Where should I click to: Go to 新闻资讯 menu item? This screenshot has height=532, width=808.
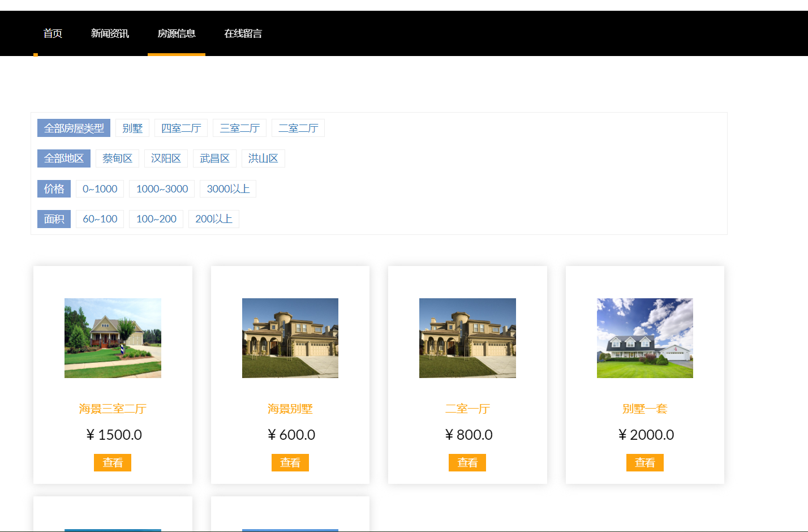point(110,33)
